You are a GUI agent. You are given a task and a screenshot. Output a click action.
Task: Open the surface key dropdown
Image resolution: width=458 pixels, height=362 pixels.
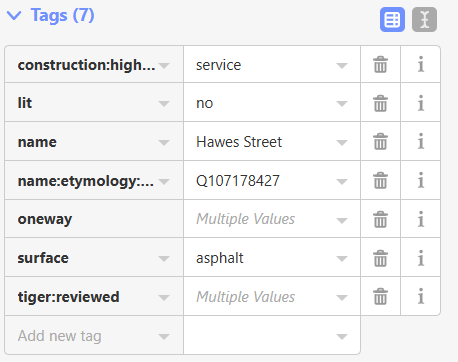[164, 259]
